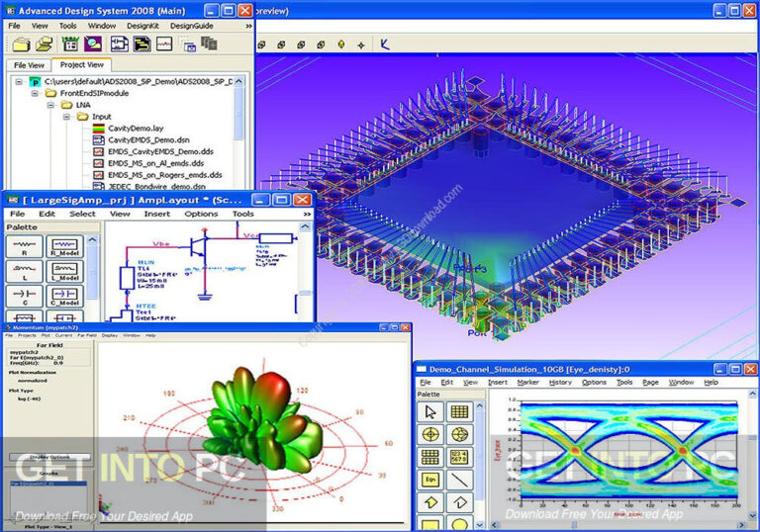The height and width of the screenshot is (532, 760).
Task: Collapse the LNA folder node
Action: [50, 105]
